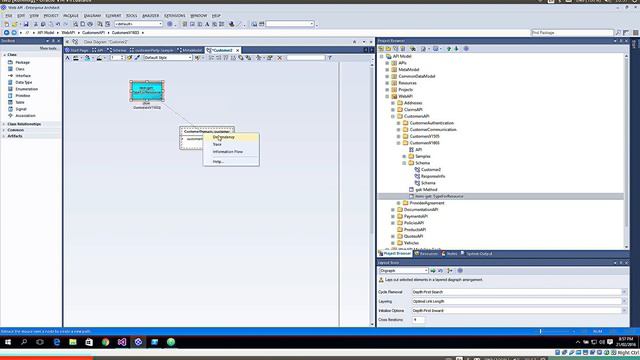This screenshot has height=360, width=640.
Task: Select the Class element tool in the Toolbox
Action: pos(20,69)
